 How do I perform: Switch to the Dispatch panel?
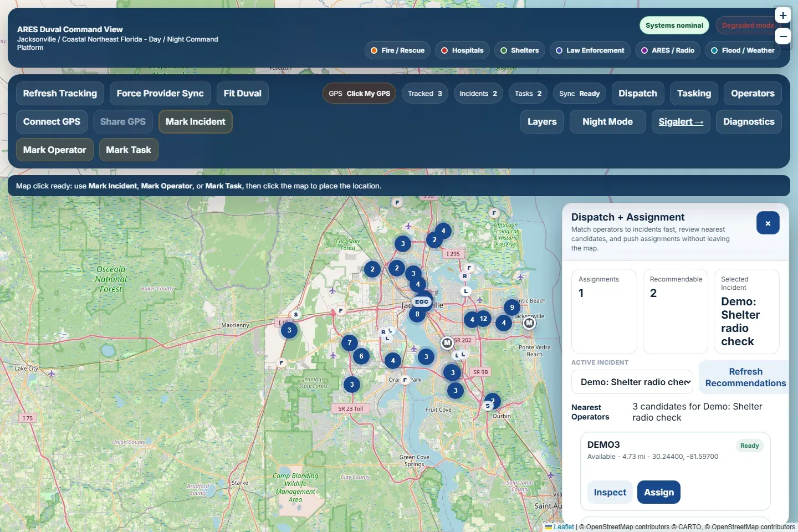(638, 94)
